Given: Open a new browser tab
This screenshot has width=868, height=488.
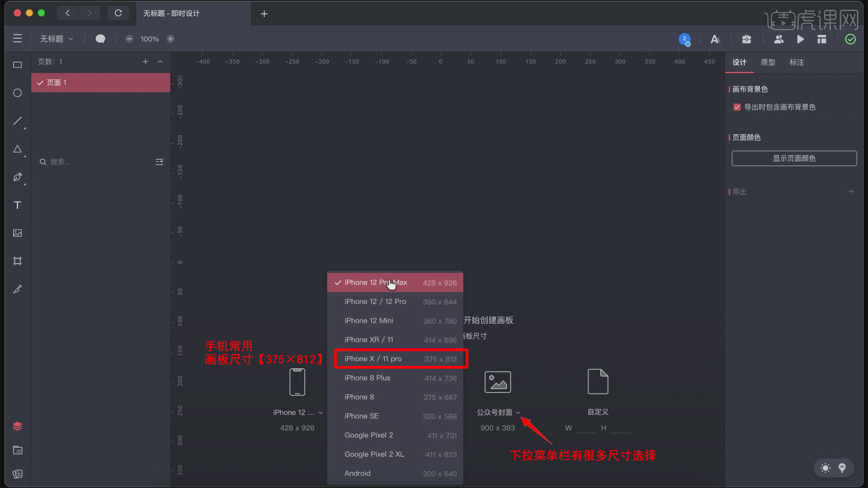Looking at the screenshot, I should (264, 14).
